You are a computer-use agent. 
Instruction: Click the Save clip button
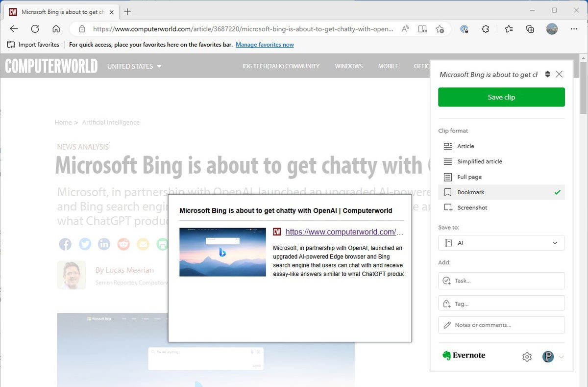click(x=501, y=97)
